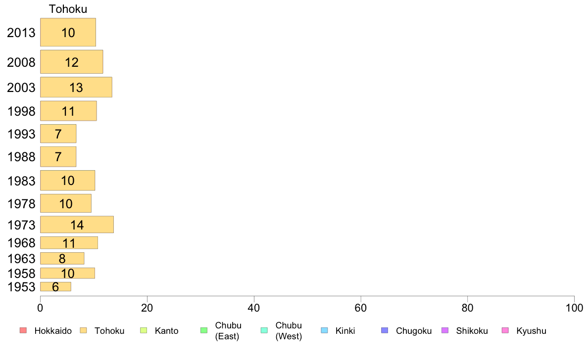The image size is (588, 364).
Task: Select the 1963 bar with value 8
Action: point(62,258)
